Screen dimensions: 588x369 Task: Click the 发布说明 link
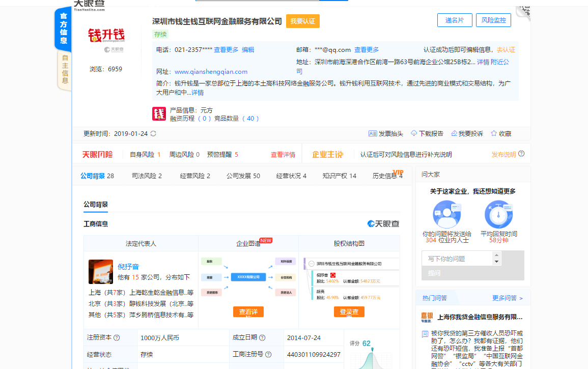point(503,155)
